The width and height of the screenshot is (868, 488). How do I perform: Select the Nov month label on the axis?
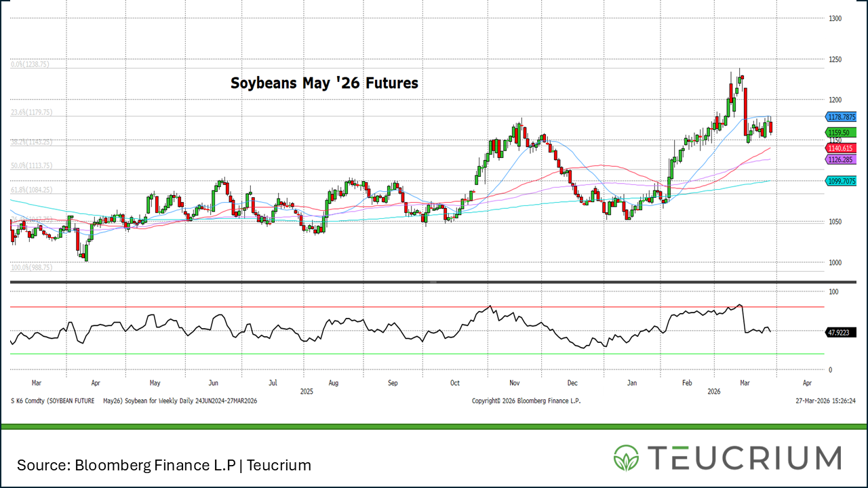(514, 383)
